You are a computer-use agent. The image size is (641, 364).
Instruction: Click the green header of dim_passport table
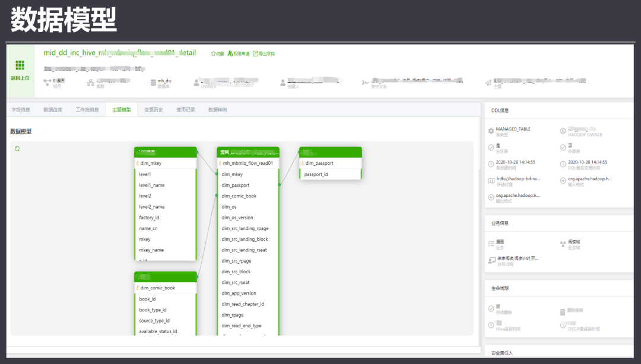331,152
